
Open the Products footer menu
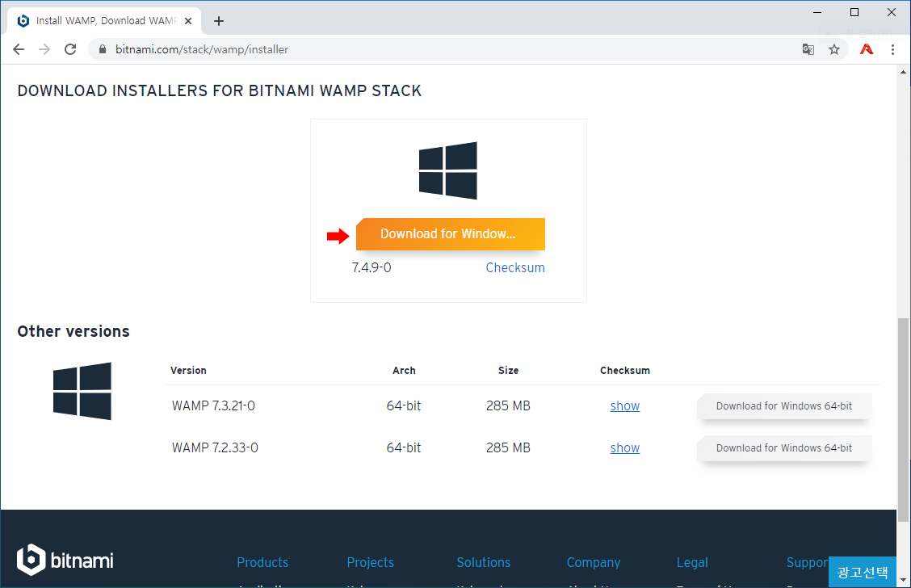click(262, 562)
